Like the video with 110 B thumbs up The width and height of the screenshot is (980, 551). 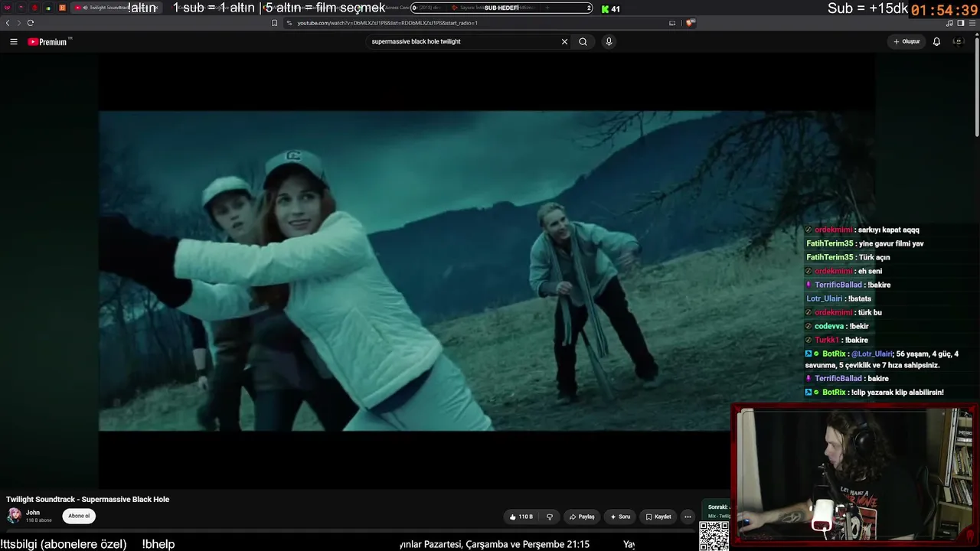(x=521, y=517)
